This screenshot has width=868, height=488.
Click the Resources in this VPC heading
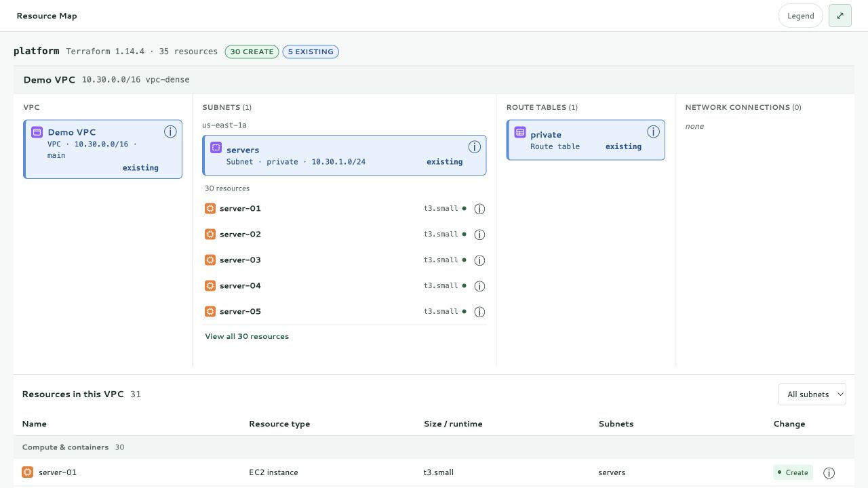pyautogui.click(x=73, y=394)
